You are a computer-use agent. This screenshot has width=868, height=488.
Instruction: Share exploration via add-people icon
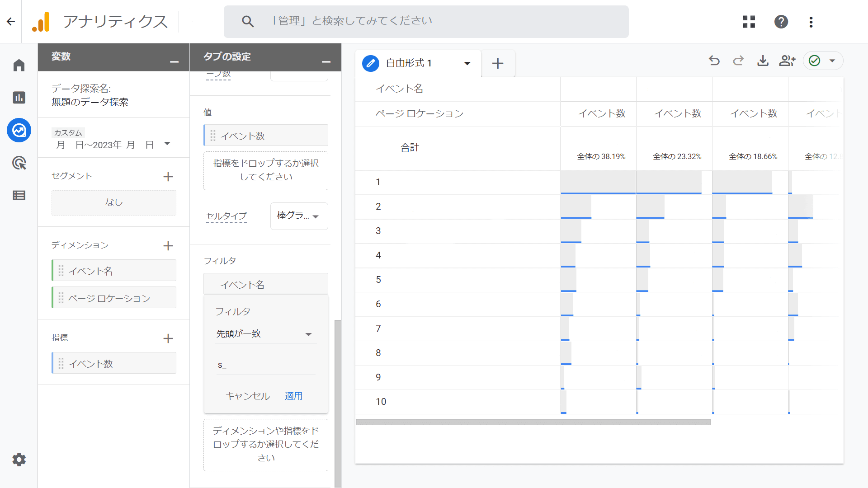787,61
